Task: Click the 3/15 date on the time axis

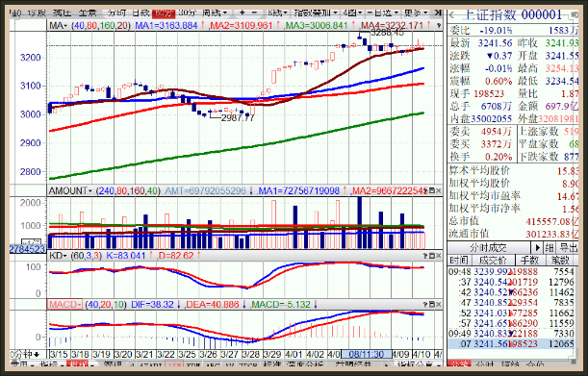Action: (59, 354)
